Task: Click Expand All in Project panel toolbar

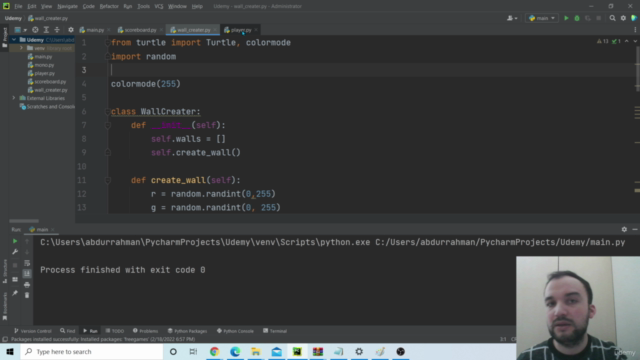Action: (x=46, y=30)
